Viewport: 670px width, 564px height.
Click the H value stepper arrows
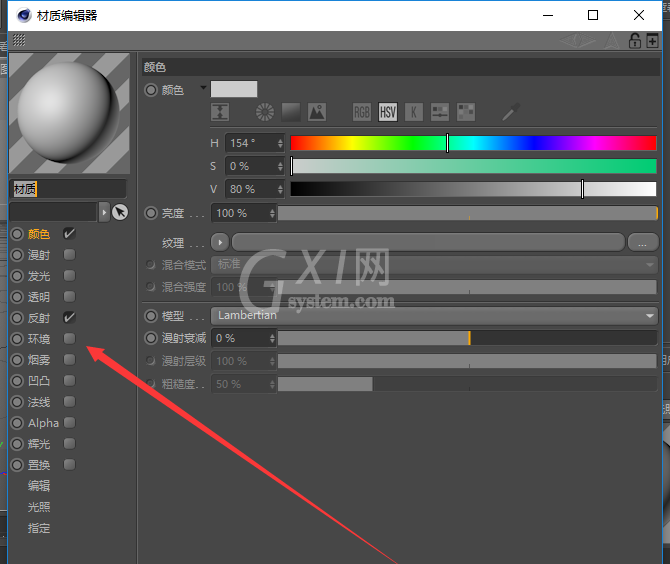pos(280,143)
